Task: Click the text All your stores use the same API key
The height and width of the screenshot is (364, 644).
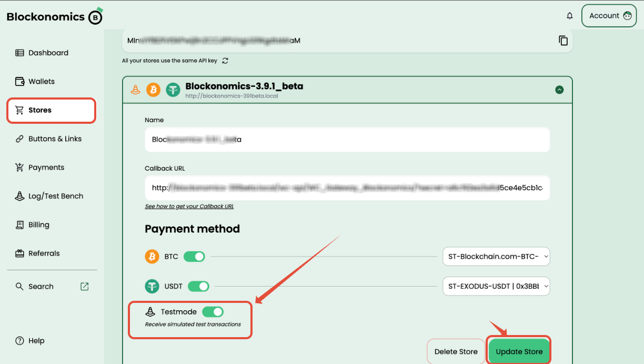Action: (169, 61)
